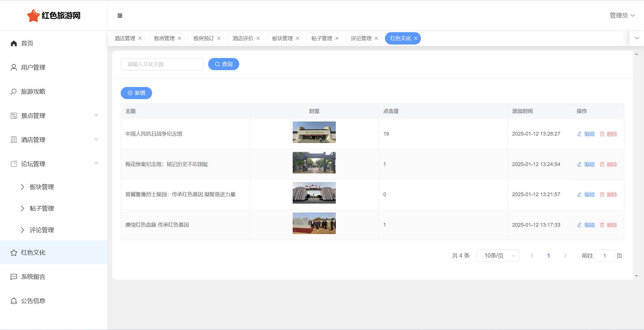Click the chat icon for 系统留言
Screen dimensions: 644x330
point(14,277)
